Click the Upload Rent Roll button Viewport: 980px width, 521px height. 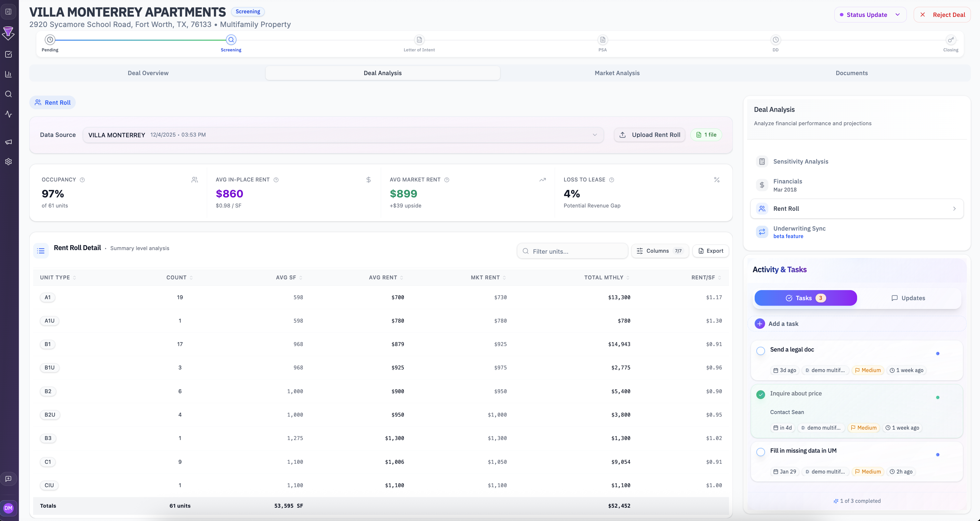tap(649, 135)
